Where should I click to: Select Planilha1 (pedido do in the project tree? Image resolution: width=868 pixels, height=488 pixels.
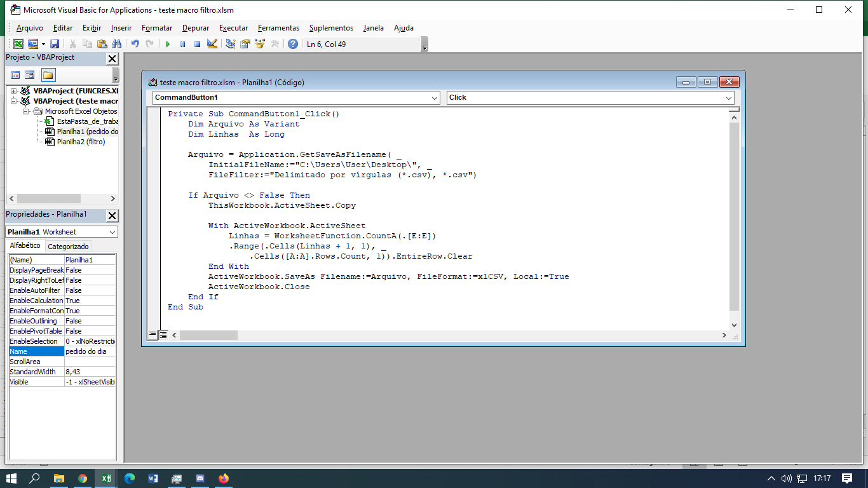click(x=87, y=132)
